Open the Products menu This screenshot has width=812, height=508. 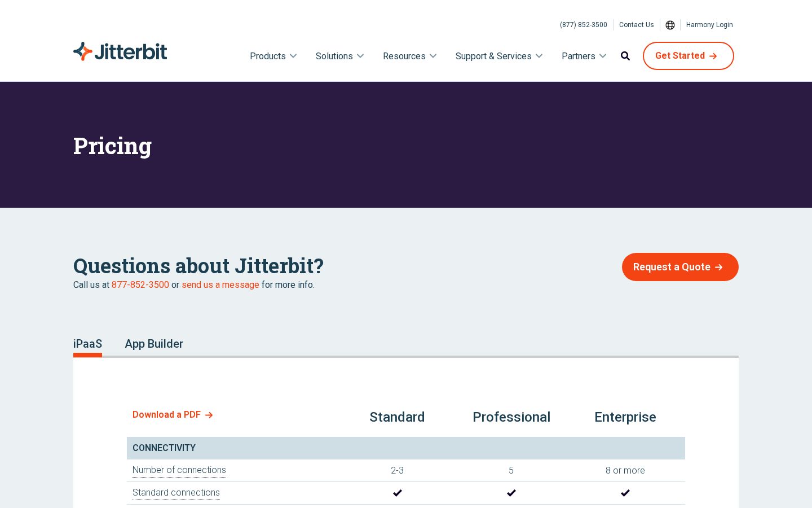[x=268, y=56]
